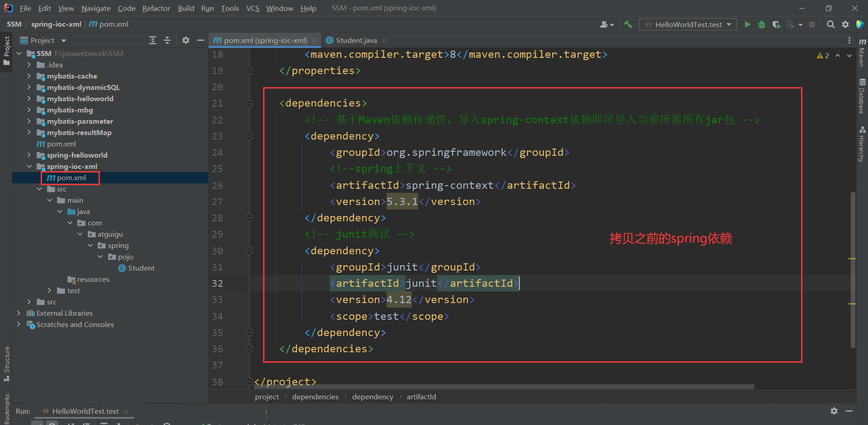Fold properties closing tag at line 19
This screenshot has height=425, width=868.
(249, 71)
